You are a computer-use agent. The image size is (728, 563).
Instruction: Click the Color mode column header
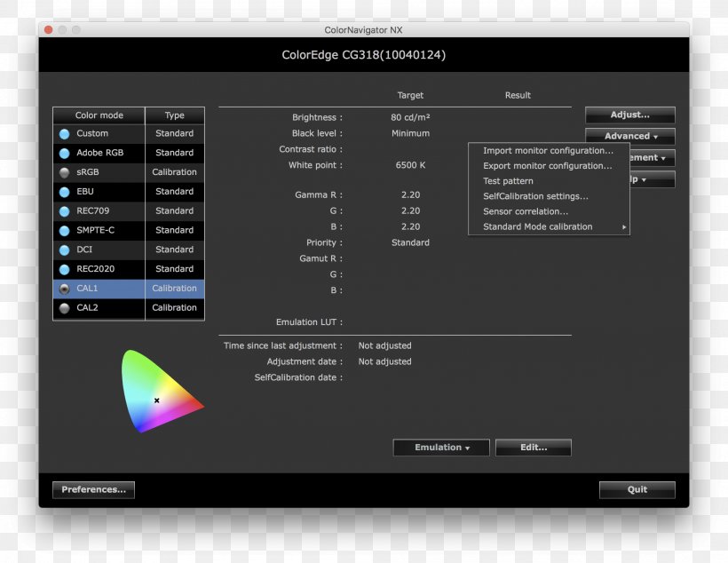[x=99, y=115]
